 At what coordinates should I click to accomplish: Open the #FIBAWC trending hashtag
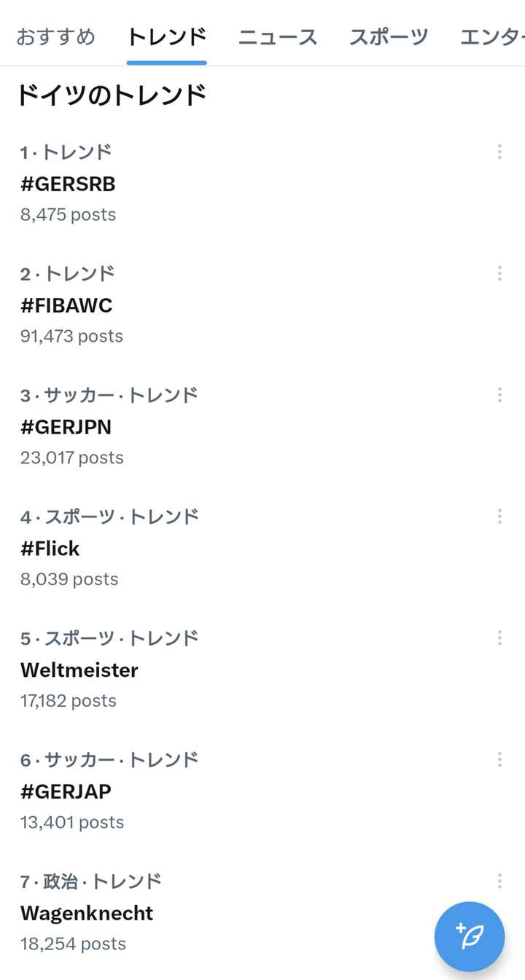point(67,306)
